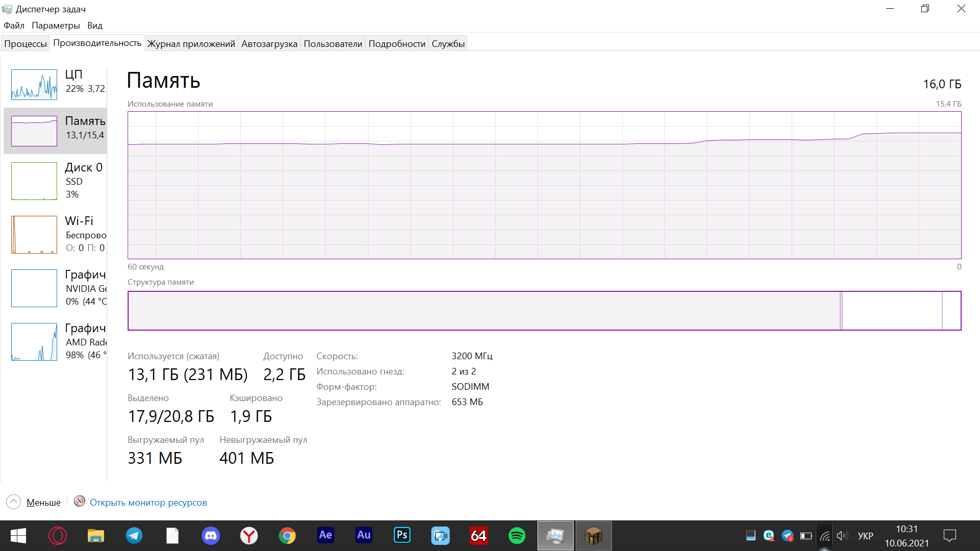
Task: Click the Telegram icon in the taskbar
Action: pyautogui.click(x=134, y=536)
